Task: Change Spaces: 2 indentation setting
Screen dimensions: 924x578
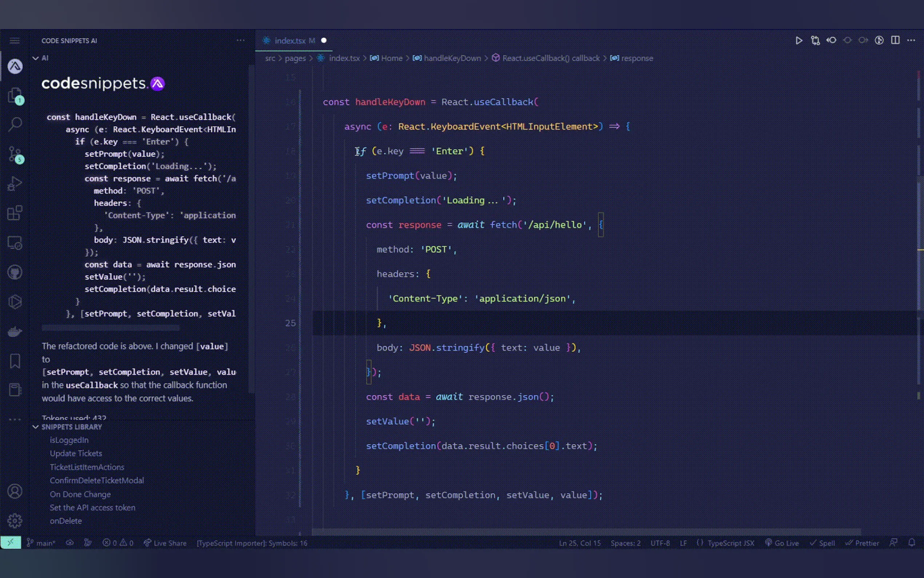Action: [625, 543]
